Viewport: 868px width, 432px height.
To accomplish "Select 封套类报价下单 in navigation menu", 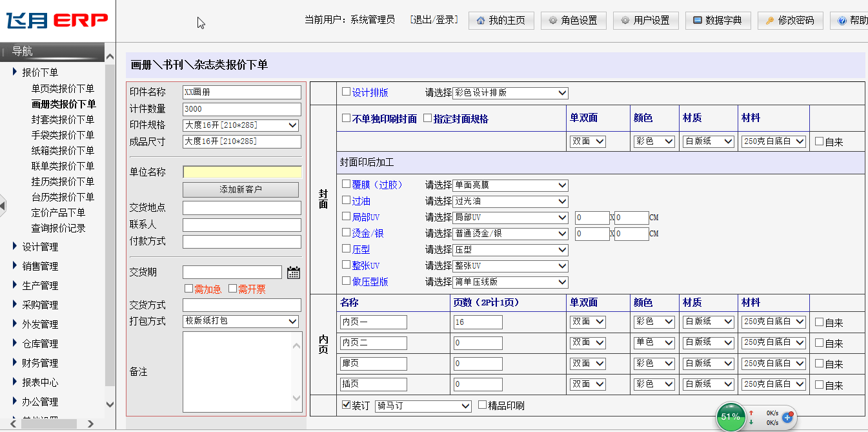I will (x=63, y=119).
